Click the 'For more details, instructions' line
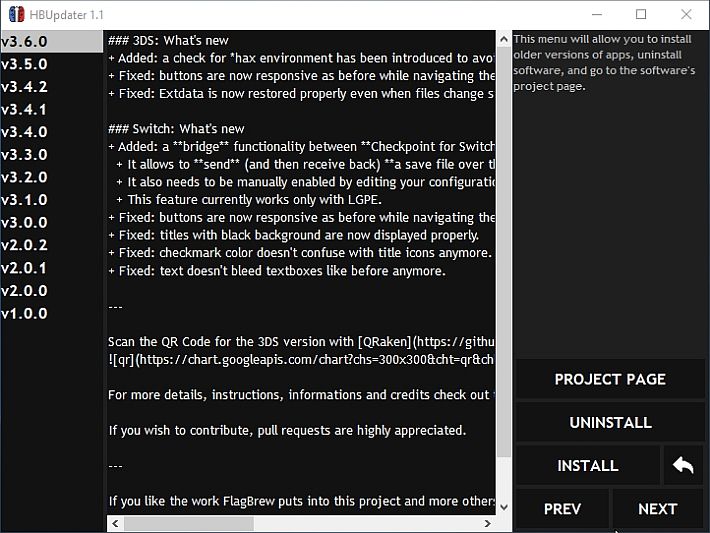The image size is (710, 533). click(x=301, y=395)
